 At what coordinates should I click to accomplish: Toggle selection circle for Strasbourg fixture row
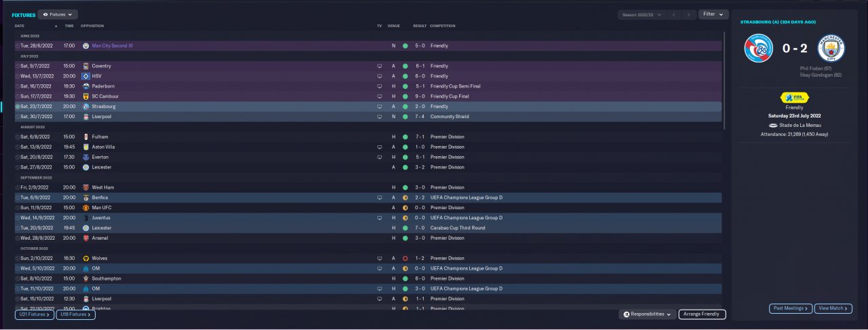18,107
